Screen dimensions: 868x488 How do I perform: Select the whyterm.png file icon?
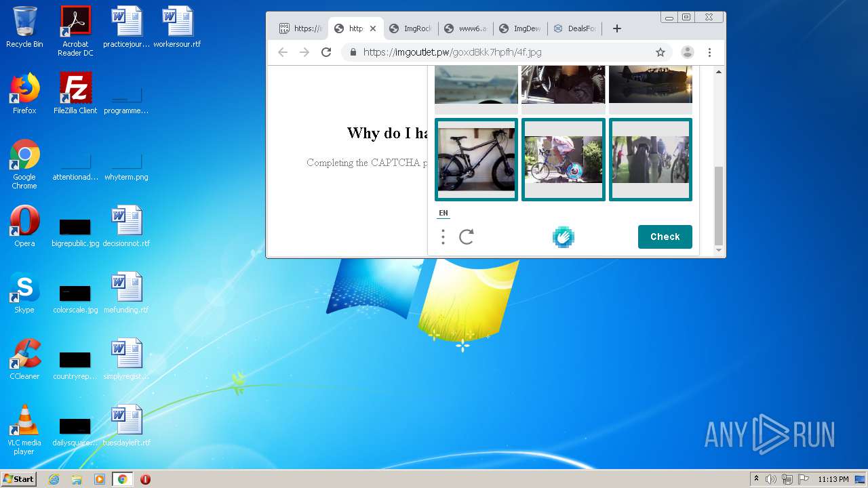click(x=126, y=167)
